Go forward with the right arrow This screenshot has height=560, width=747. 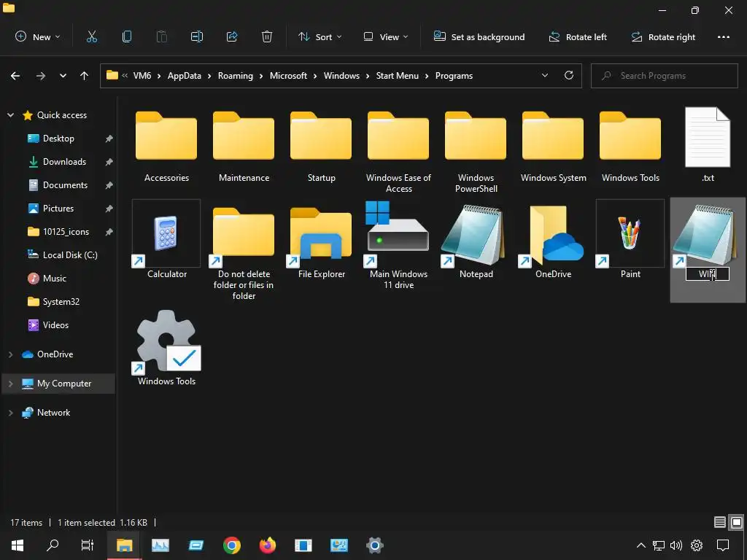click(41, 76)
